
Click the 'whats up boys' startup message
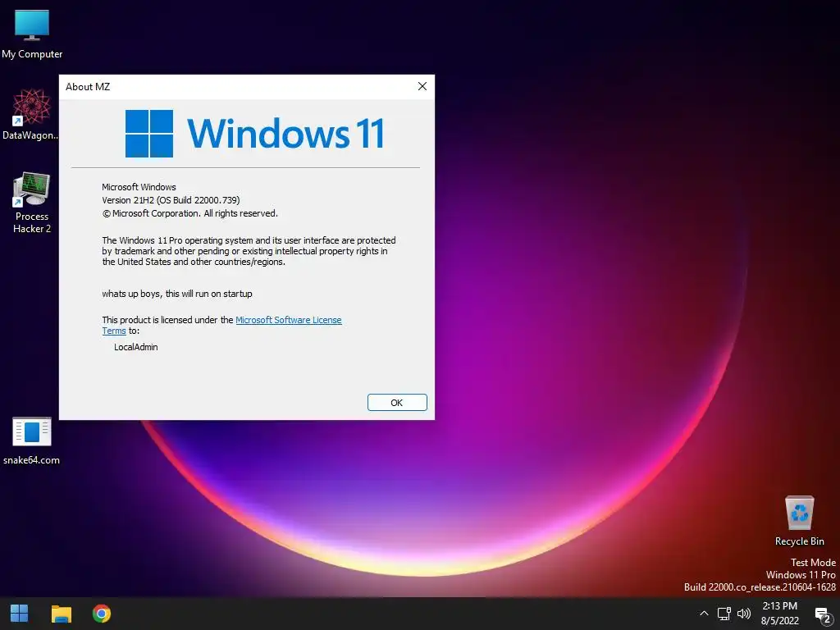(177, 294)
